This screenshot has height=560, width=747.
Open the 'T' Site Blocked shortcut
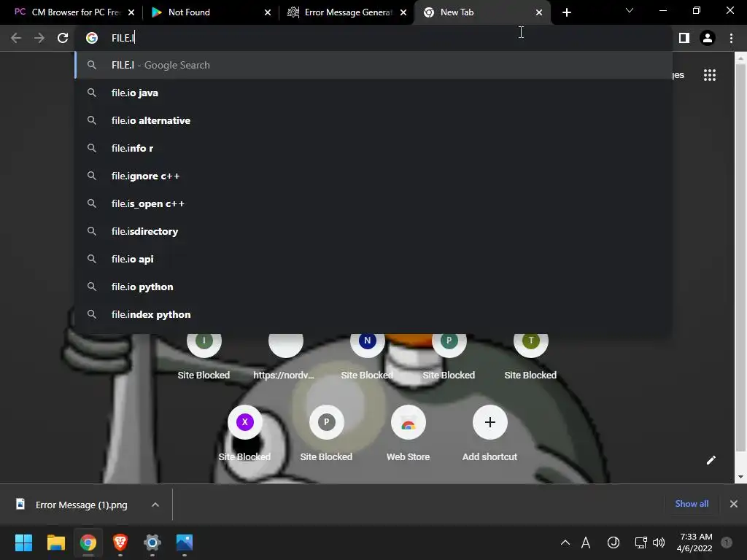click(531, 356)
